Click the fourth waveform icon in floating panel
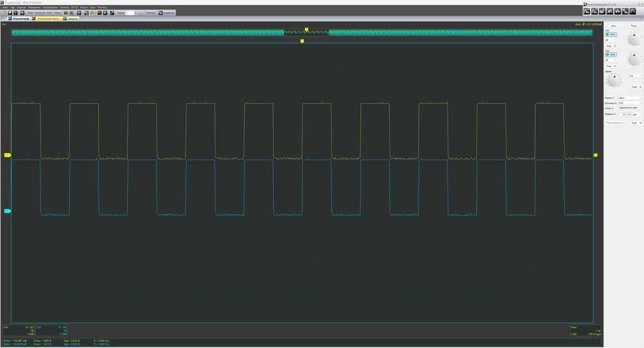 point(610,11)
